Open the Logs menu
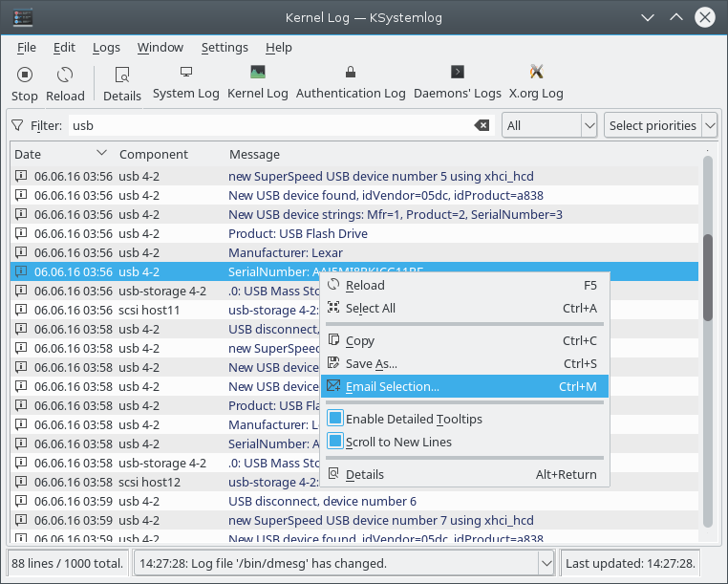Viewport: 728px width, 584px height. click(106, 48)
